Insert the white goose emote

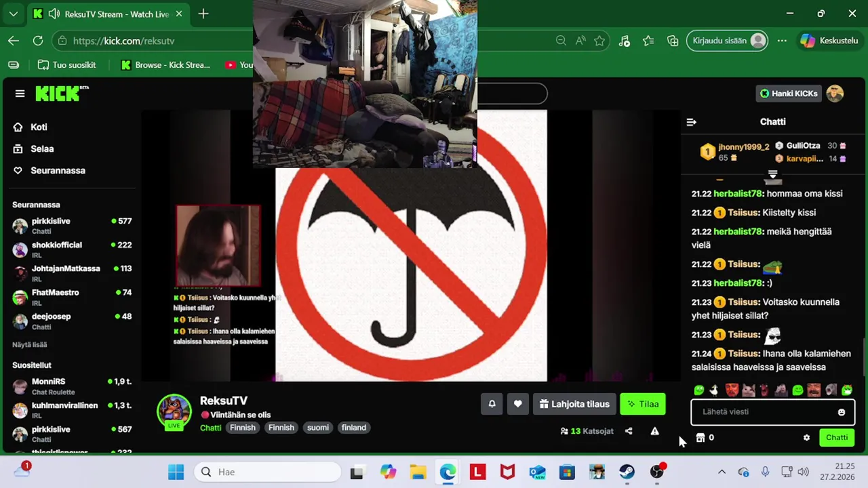tap(714, 390)
